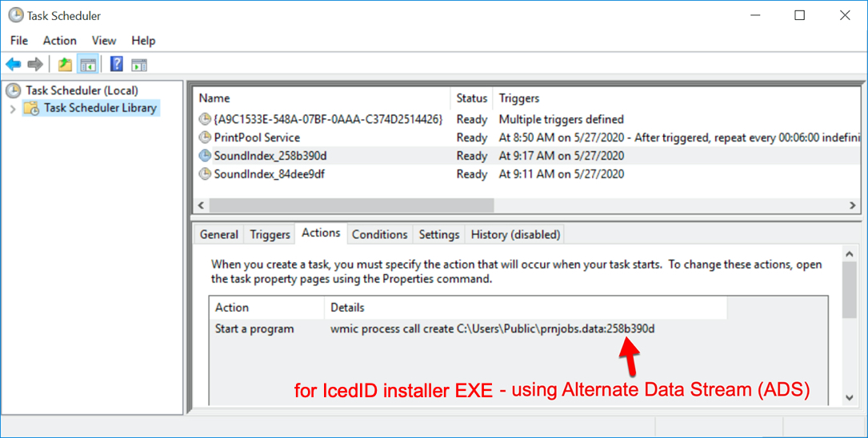Sort tasks by Status column header
This screenshot has width=868, height=438.
(472, 98)
